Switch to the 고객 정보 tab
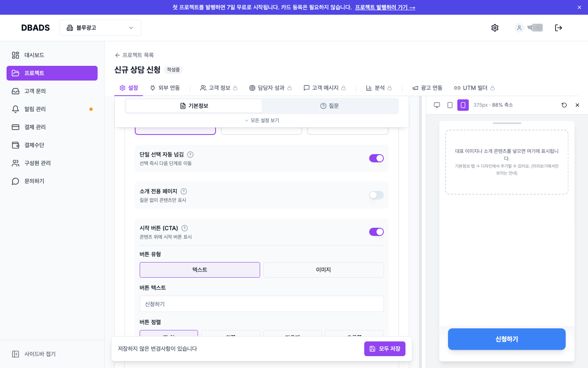 click(x=219, y=88)
